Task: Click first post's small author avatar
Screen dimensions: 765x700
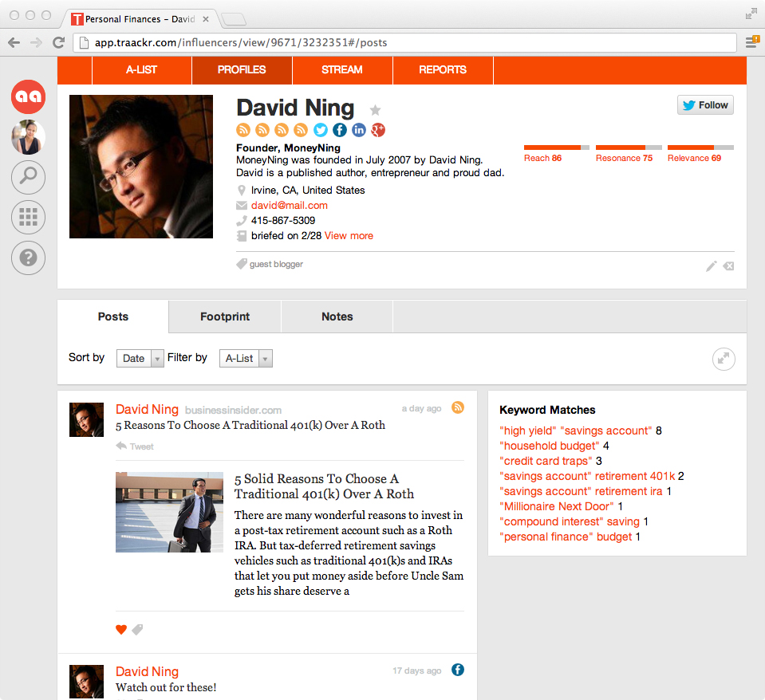Action: pyautogui.click(x=86, y=419)
